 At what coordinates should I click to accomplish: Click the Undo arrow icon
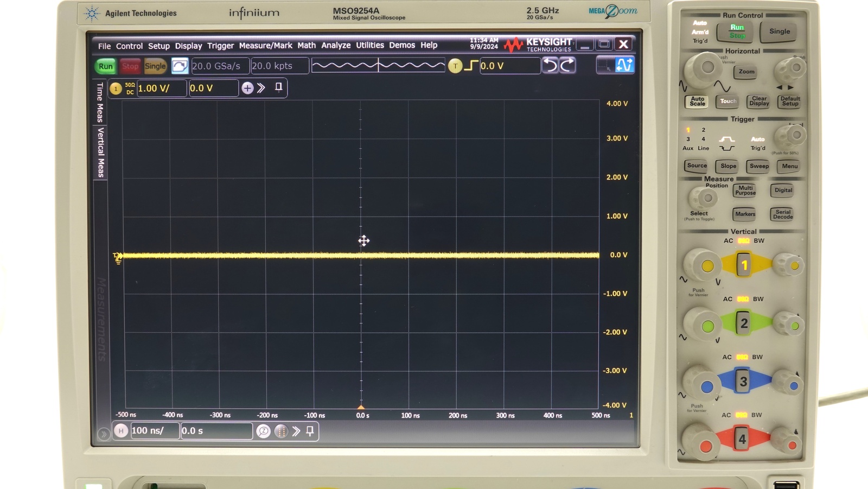[x=551, y=66]
